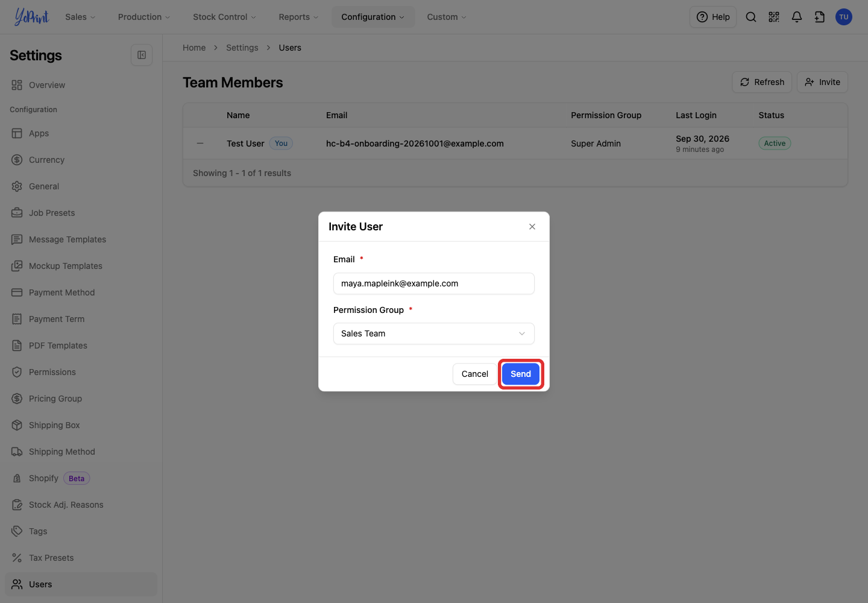Click the Email input field
Viewport: 868px width, 603px height.
[434, 283]
